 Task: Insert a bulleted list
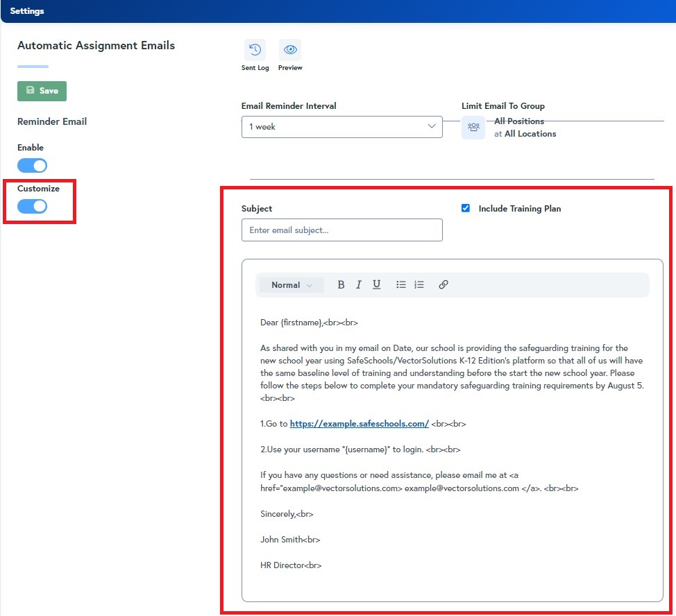click(x=401, y=284)
